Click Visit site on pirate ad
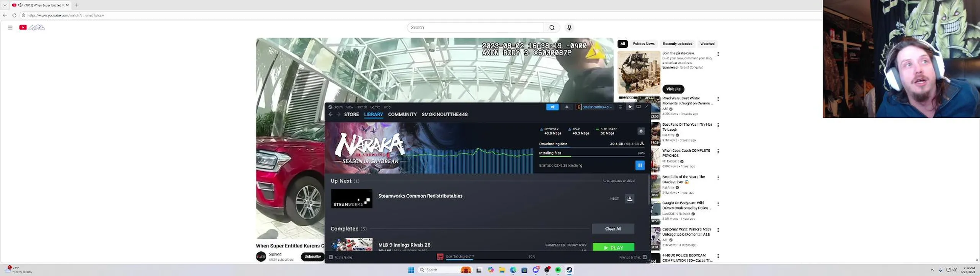980x276 pixels. [x=673, y=89]
